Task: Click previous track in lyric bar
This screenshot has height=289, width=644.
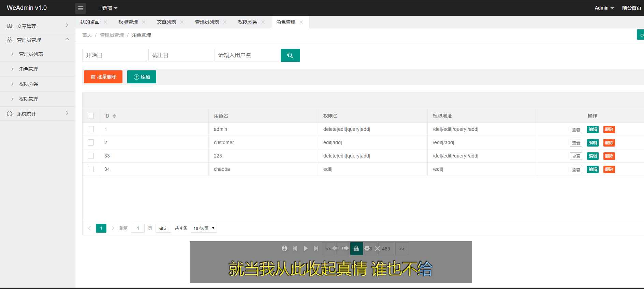Action: [295, 248]
